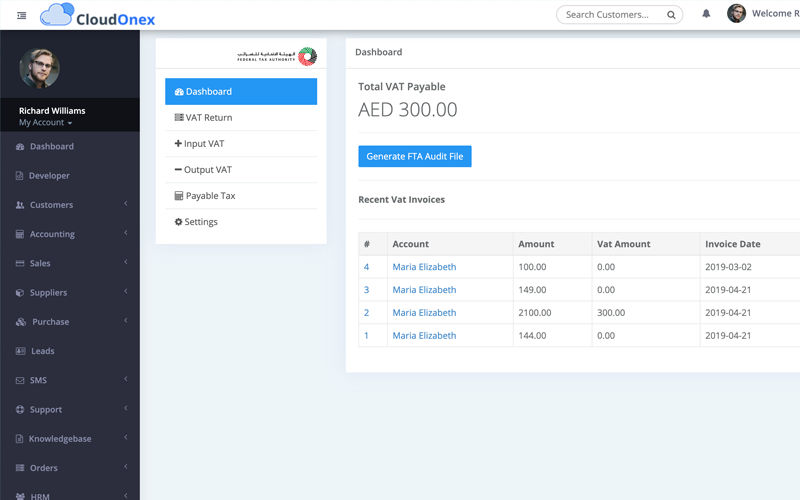Click the search magnifier icon
The image size is (800, 500).
coord(671,15)
